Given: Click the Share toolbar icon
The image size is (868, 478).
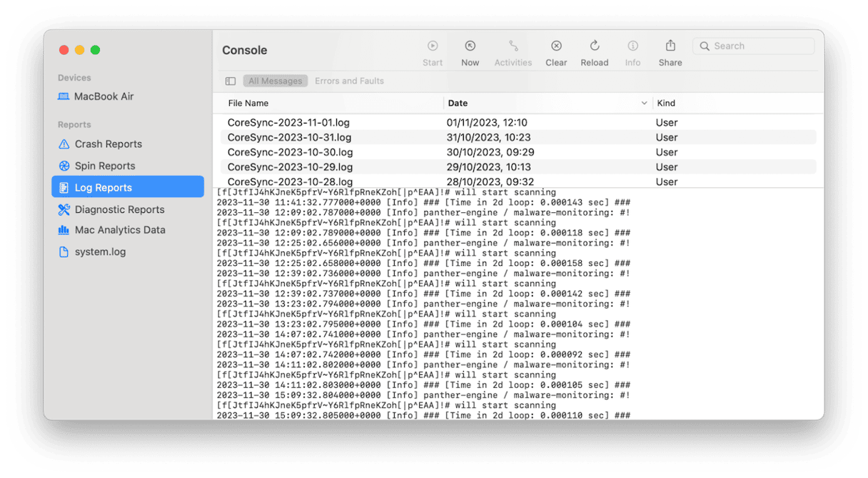Looking at the screenshot, I should [x=670, y=45].
